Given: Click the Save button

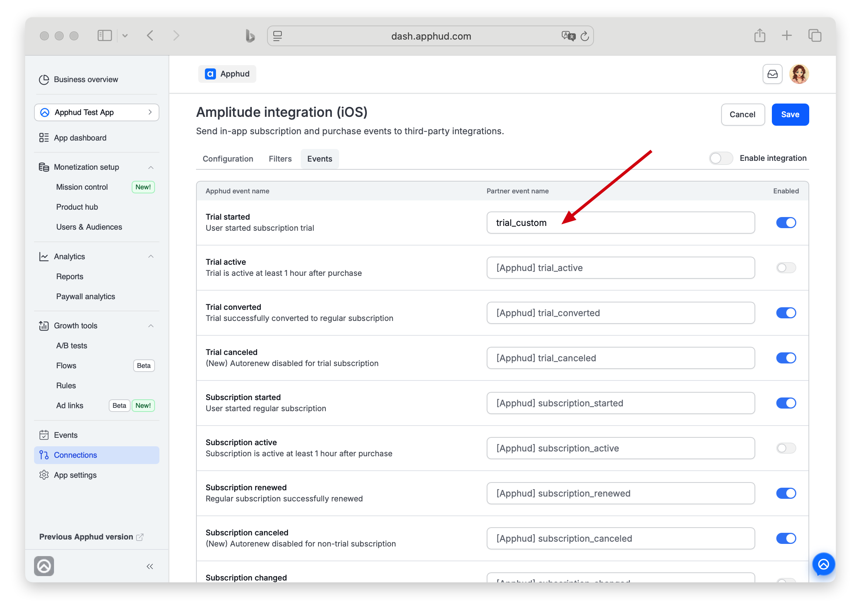Looking at the screenshot, I should [790, 115].
